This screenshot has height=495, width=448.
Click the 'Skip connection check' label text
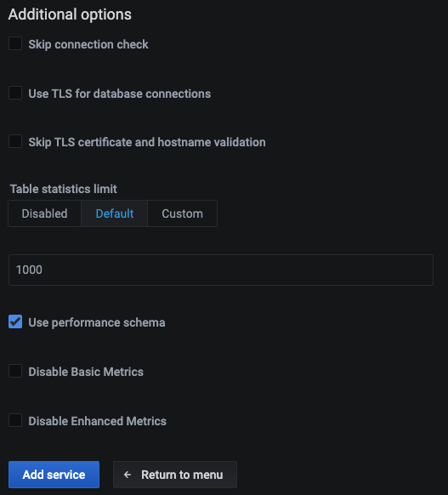tap(88, 44)
